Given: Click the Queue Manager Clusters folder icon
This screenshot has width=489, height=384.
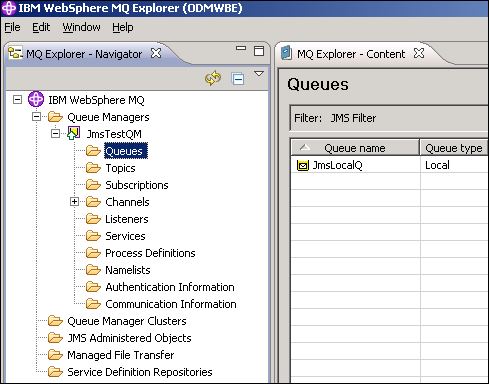Looking at the screenshot, I should tap(55, 321).
